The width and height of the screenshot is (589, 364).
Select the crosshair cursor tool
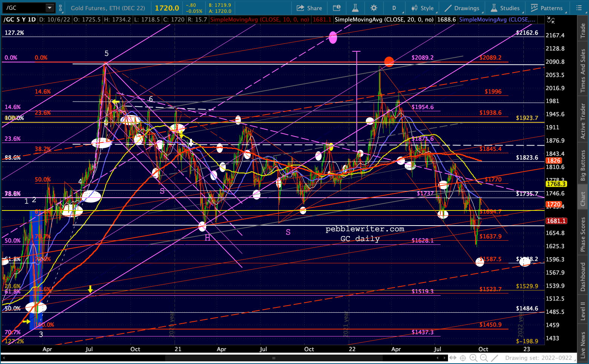463,358
